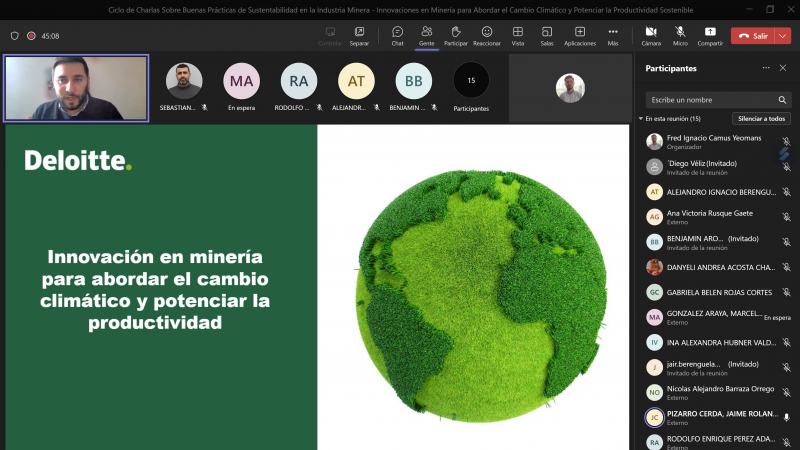Toggle the Micro mute state

pos(680,36)
